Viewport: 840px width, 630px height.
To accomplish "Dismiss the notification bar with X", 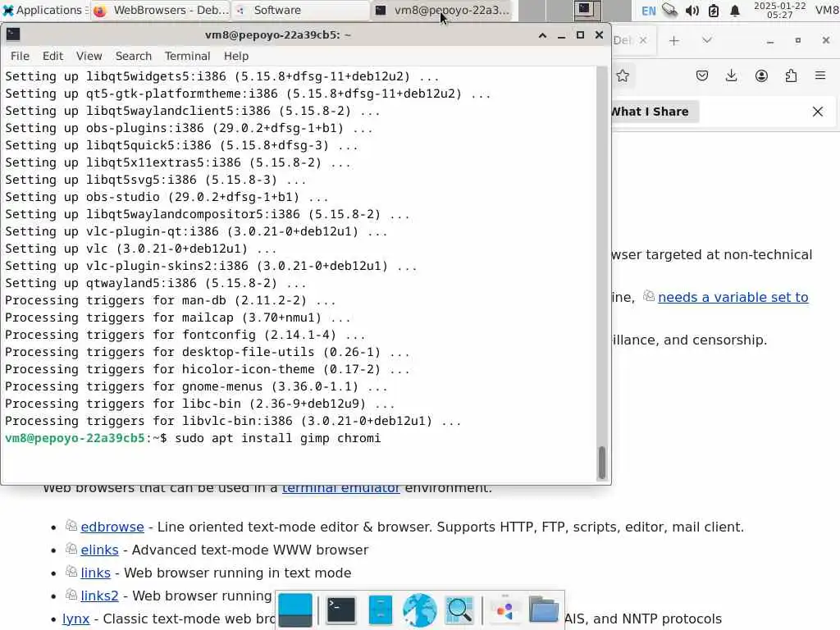I will pyautogui.click(x=818, y=112).
